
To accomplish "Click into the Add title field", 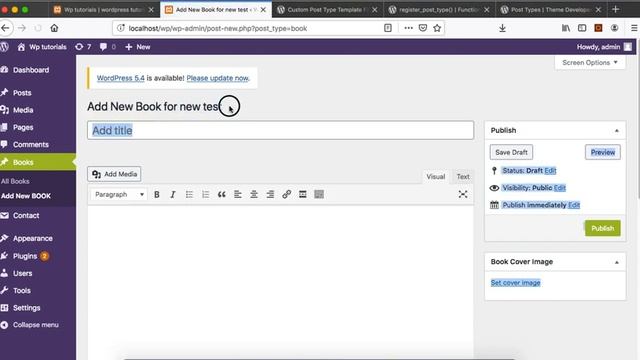I will coord(280,131).
